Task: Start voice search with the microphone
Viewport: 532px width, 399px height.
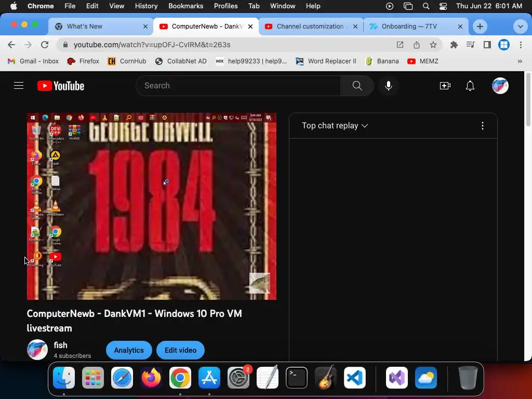Action: click(389, 86)
